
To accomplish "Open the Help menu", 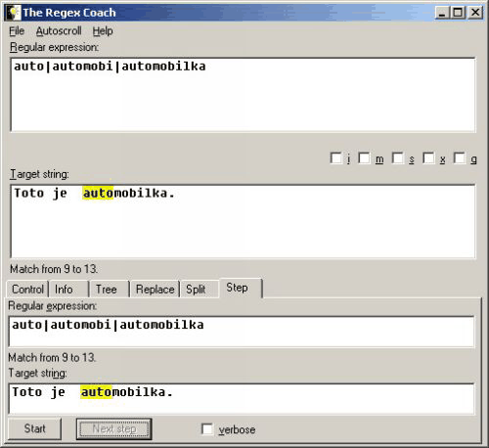I will 103,31.
